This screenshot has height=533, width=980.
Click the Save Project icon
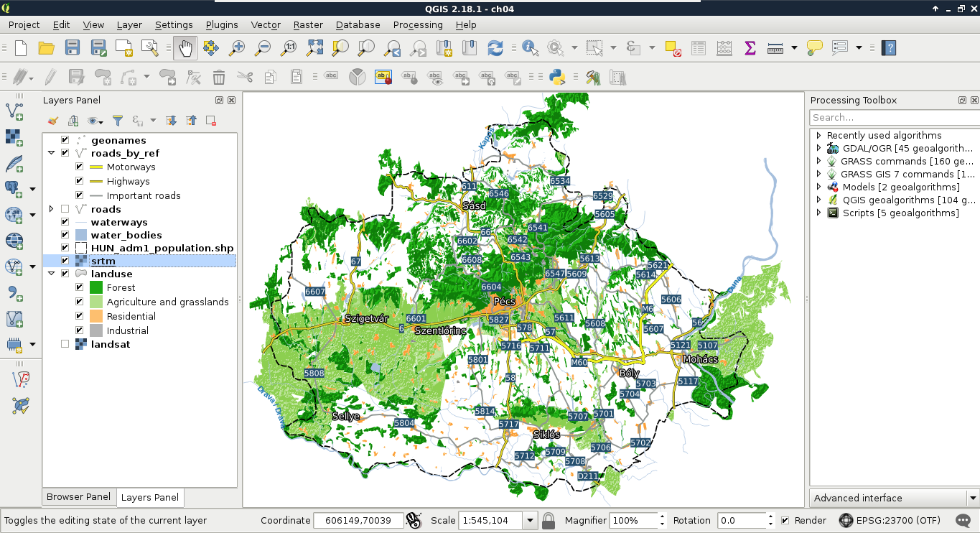click(x=73, y=48)
